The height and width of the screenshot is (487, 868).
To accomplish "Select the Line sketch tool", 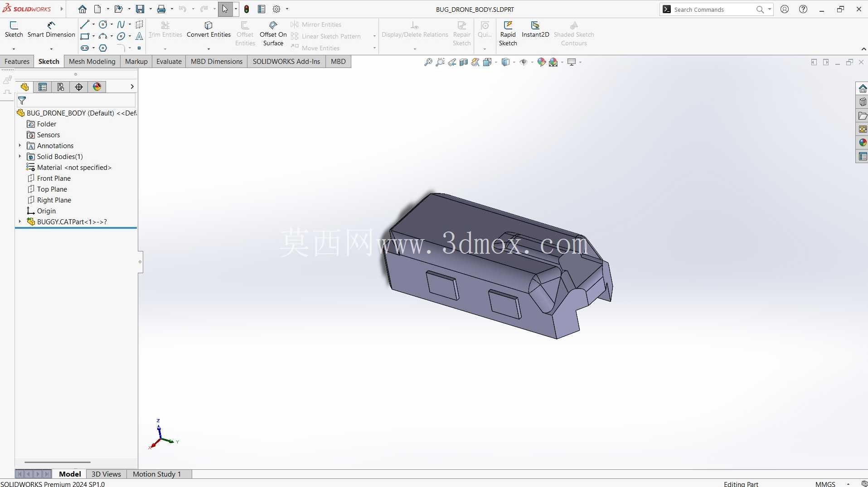I will point(84,24).
